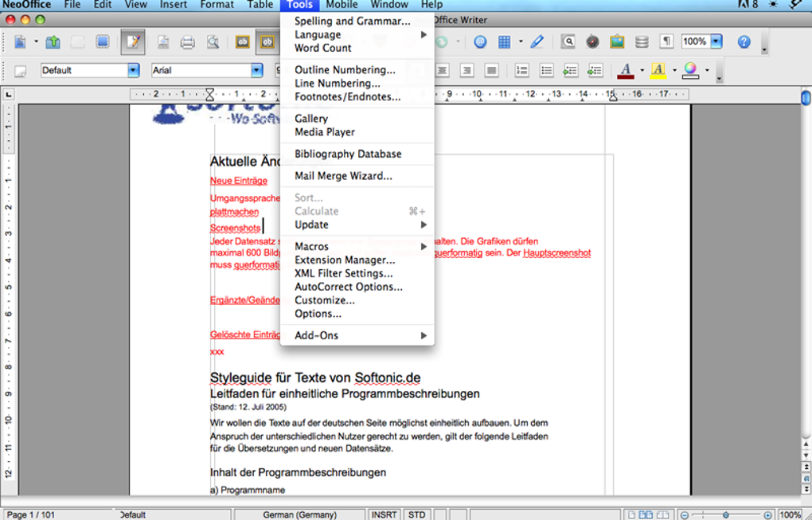The width and height of the screenshot is (812, 520).
Task: Open the Format menu in menu bar
Action: [217, 5]
